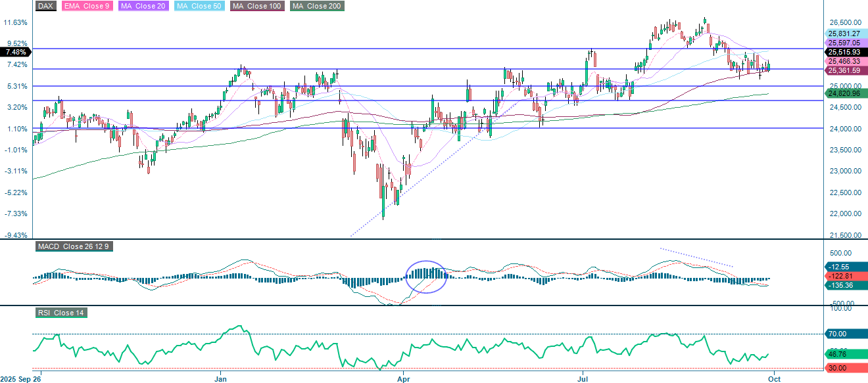868x383 pixels.
Task: Click the 25,831.27 price tag
Action: point(846,34)
